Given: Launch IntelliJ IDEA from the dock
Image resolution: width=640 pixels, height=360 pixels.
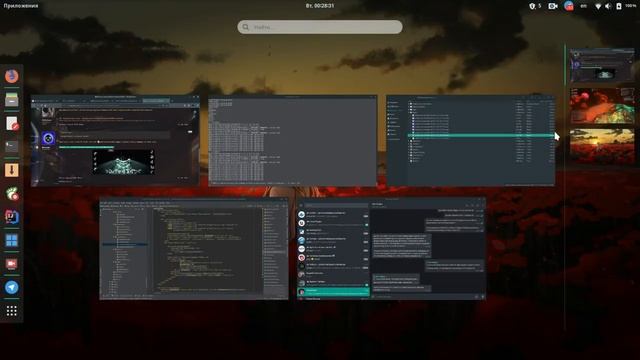Looking at the screenshot, I should [x=11, y=217].
